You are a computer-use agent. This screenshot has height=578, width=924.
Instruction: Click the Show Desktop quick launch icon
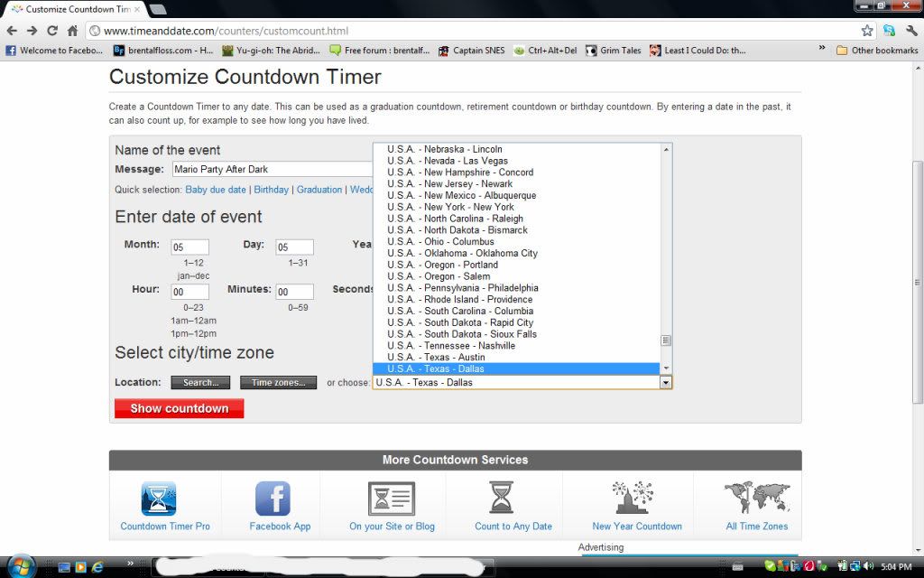coord(64,567)
